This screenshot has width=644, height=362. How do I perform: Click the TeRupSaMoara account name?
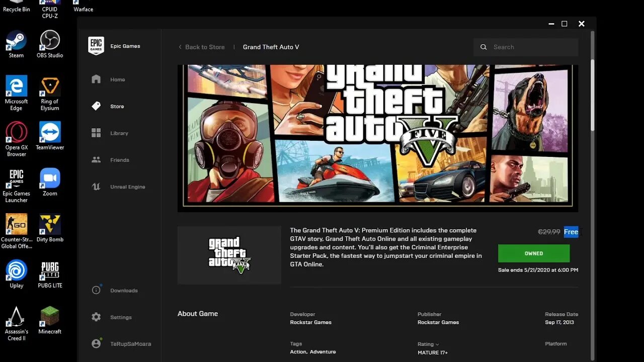pyautogui.click(x=131, y=344)
